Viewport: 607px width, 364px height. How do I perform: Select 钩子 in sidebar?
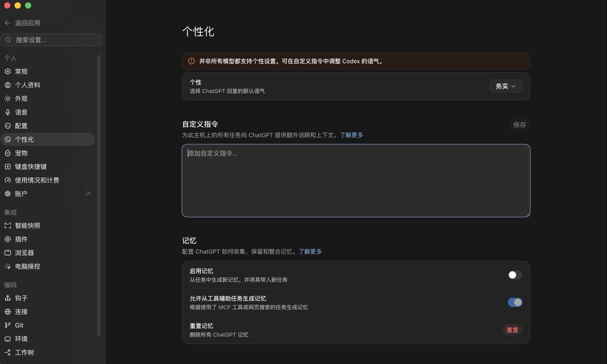(48, 298)
